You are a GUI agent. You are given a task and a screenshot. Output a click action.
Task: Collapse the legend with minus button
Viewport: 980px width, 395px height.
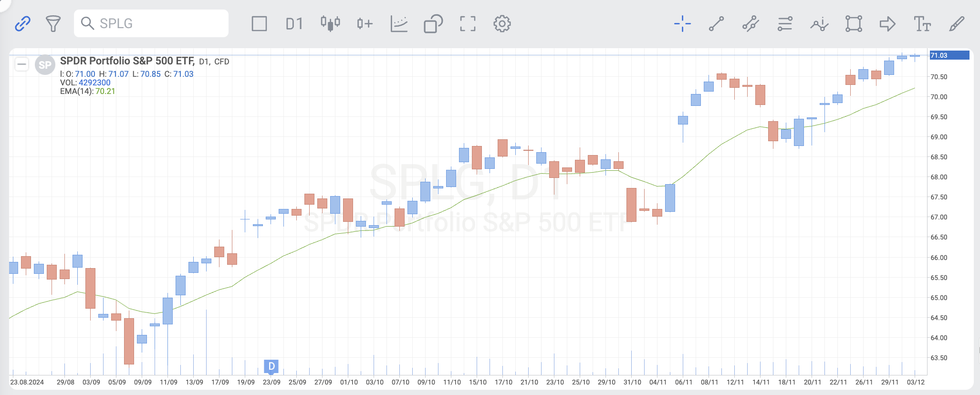point(21,64)
